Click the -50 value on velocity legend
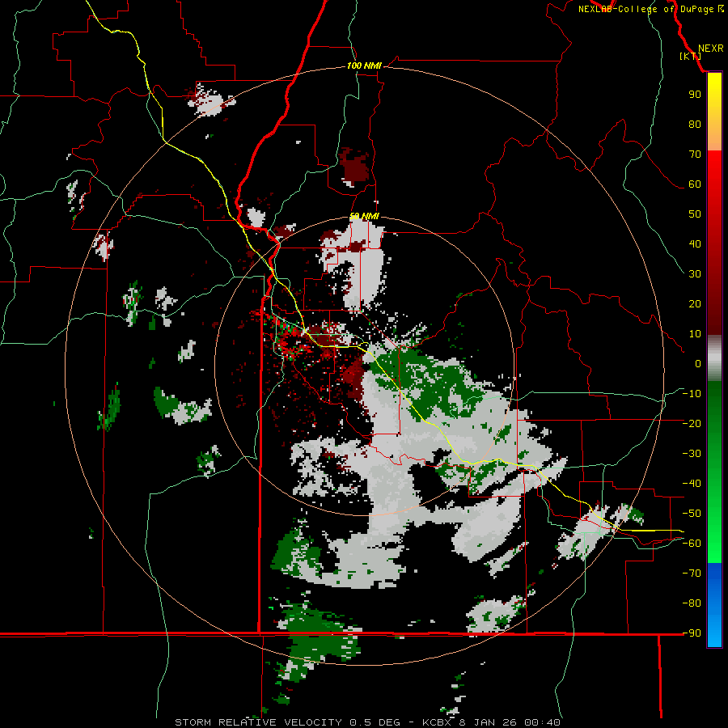Screen dimensions: 728x728 692,514
